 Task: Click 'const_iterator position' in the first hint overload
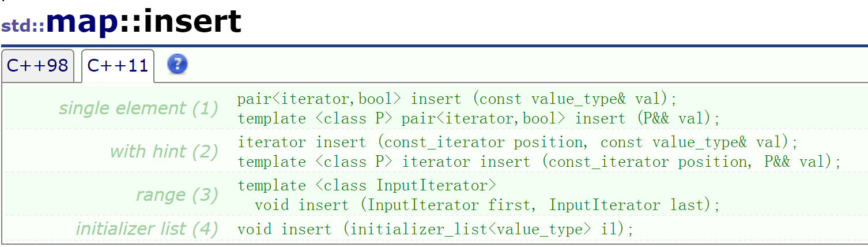click(484, 142)
